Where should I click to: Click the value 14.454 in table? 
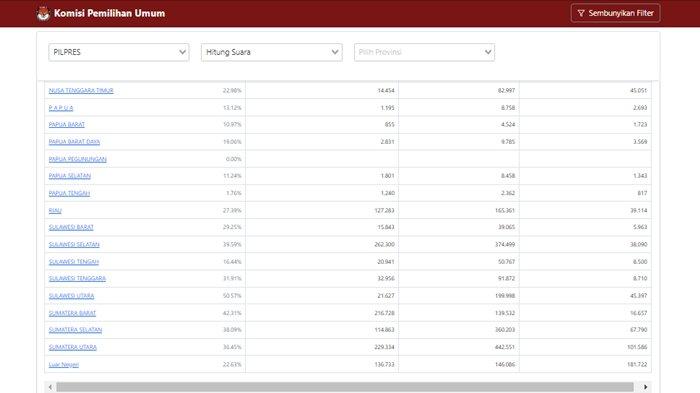[386, 91]
